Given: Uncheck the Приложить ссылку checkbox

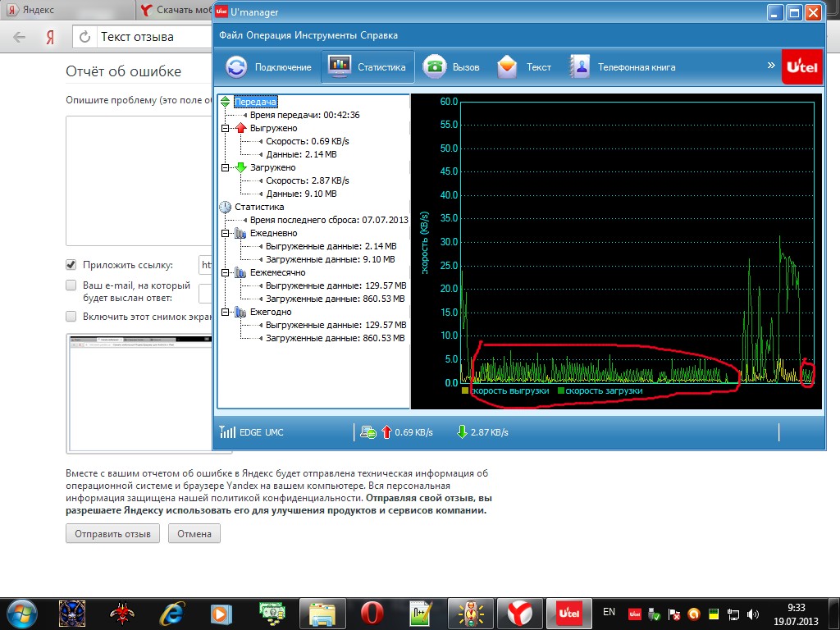Looking at the screenshot, I should point(71,265).
